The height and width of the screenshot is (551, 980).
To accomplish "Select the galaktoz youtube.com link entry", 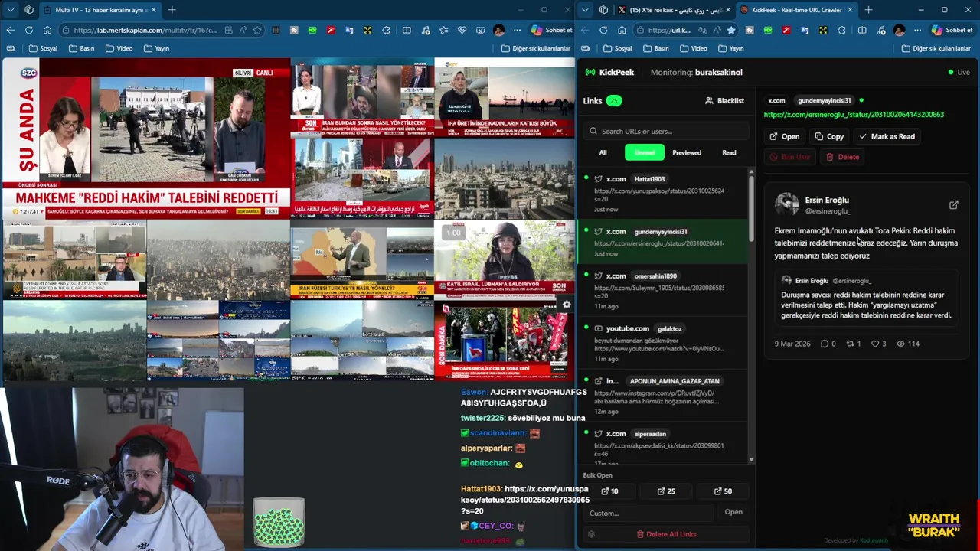I will click(x=663, y=343).
